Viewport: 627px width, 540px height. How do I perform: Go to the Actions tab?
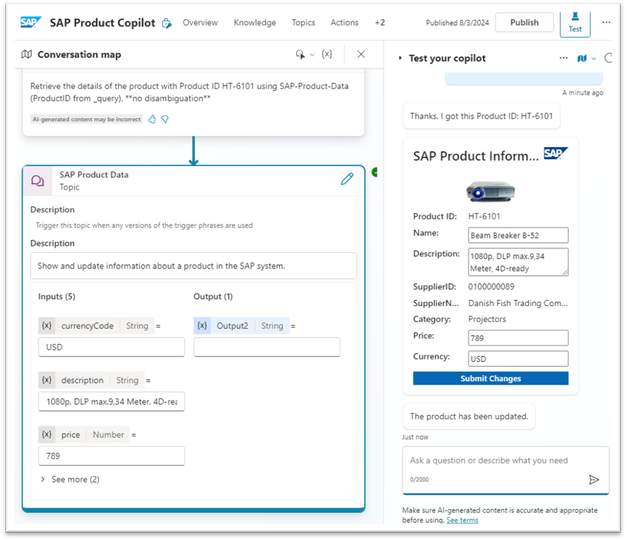coord(344,22)
